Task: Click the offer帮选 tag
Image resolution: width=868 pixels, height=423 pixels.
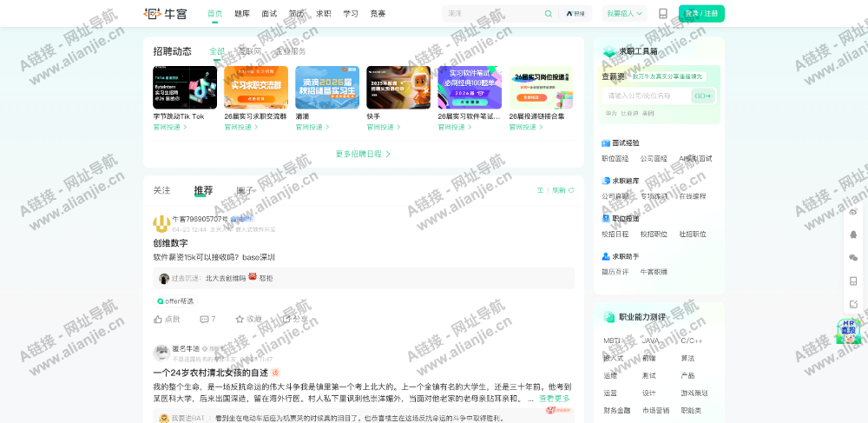Action: (x=175, y=301)
